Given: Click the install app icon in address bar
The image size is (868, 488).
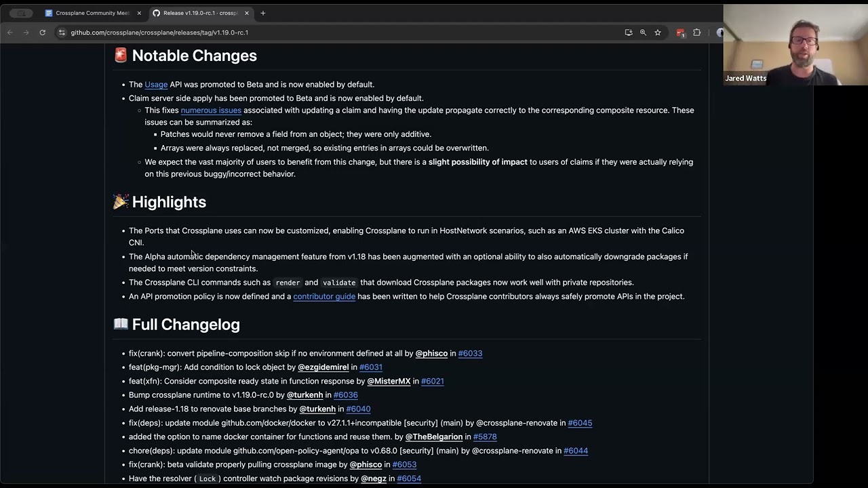Looking at the screenshot, I should tap(629, 33).
